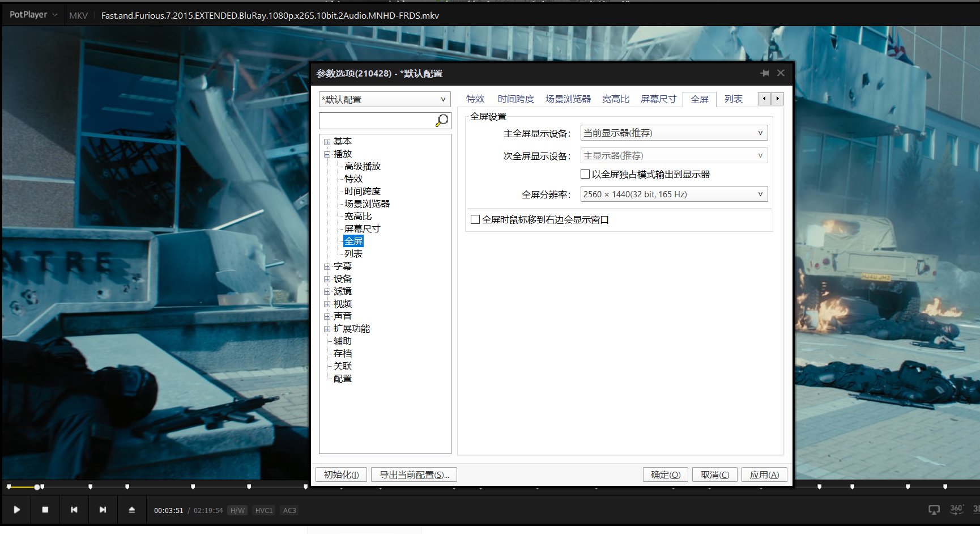Open the 全屏分辨率 dropdown
980x534 pixels.
coord(674,194)
